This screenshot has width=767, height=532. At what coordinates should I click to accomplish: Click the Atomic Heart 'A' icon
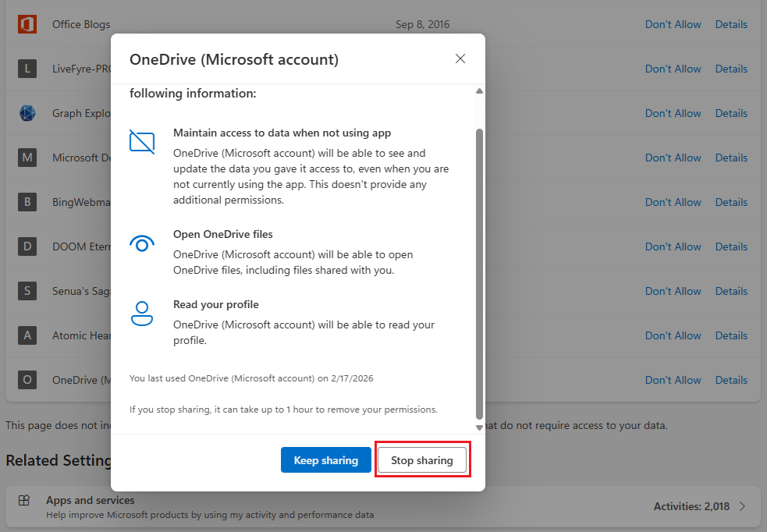[x=27, y=335]
